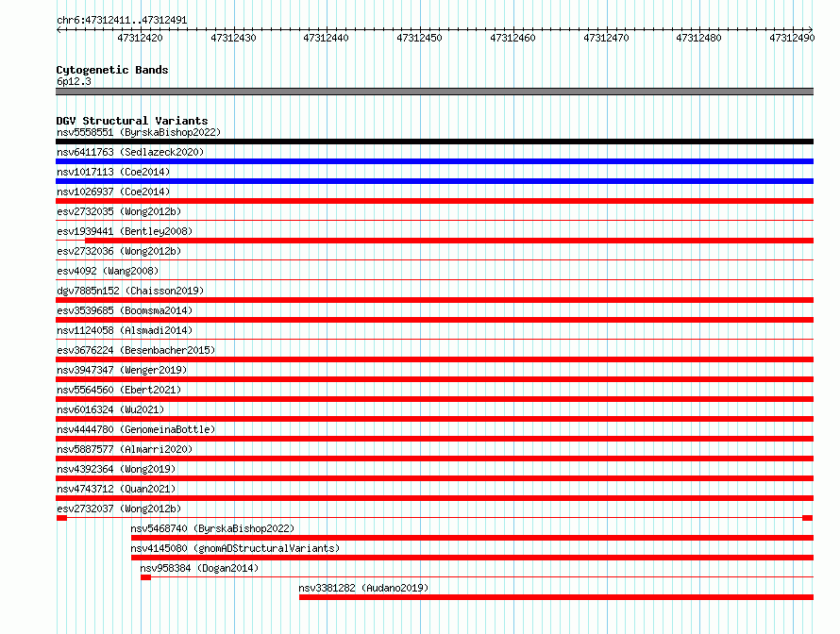Open variant nsv1124058 (Alsmadi2014) label
The width and height of the screenshot is (840, 634).
pyautogui.click(x=125, y=330)
